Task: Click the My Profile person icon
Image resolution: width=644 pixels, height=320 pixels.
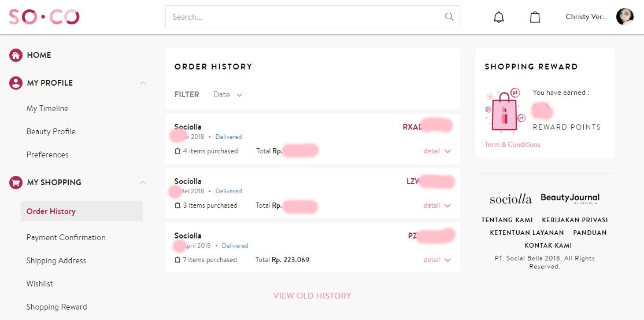Action: point(16,83)
